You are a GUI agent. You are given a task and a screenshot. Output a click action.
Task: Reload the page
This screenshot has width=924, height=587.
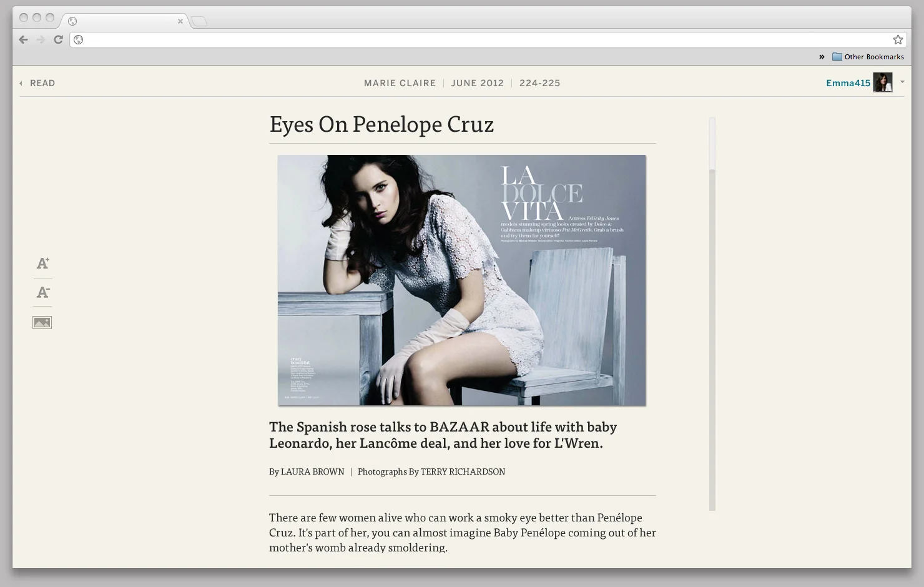click(x=58, y=39)
